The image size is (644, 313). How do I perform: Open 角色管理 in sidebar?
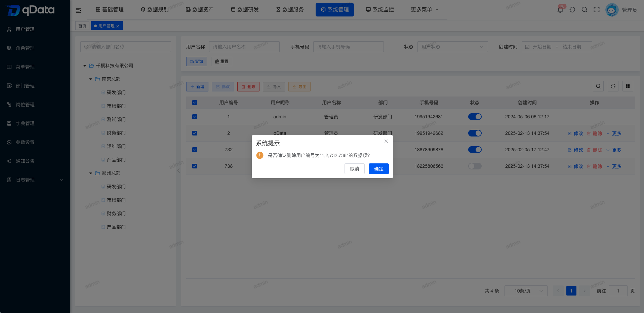(35, 48)
